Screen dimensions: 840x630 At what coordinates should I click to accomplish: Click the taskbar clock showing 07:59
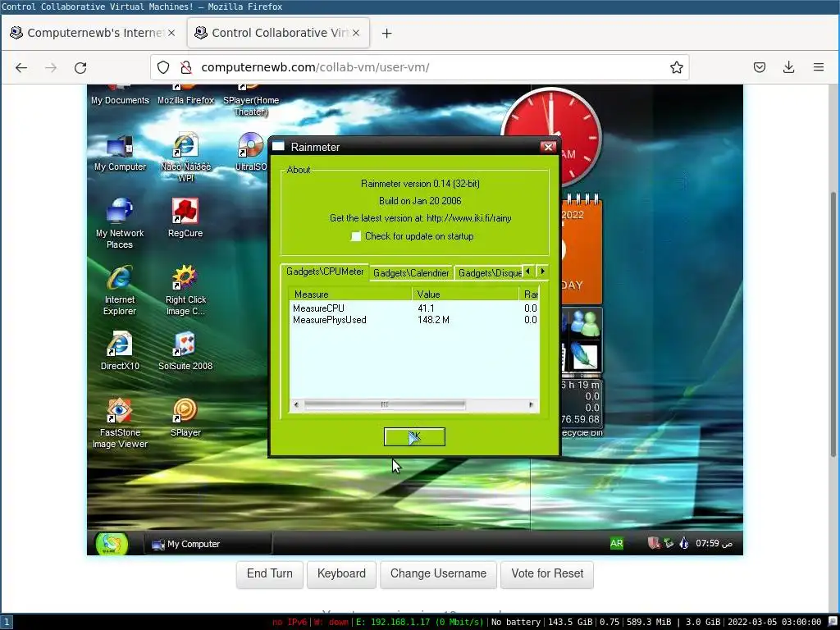point(714,543)
